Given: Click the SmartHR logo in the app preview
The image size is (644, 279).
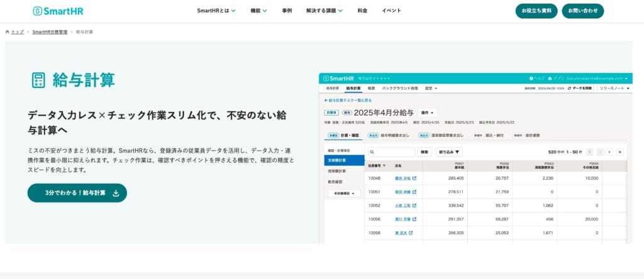Looking at the screenshot, I should point(338,78).
